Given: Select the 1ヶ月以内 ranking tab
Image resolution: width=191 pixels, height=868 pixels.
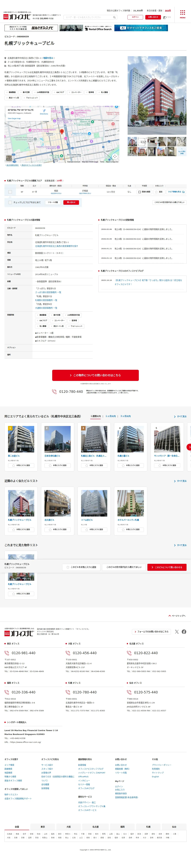Looking at the screenshot, I should (111, 416).
